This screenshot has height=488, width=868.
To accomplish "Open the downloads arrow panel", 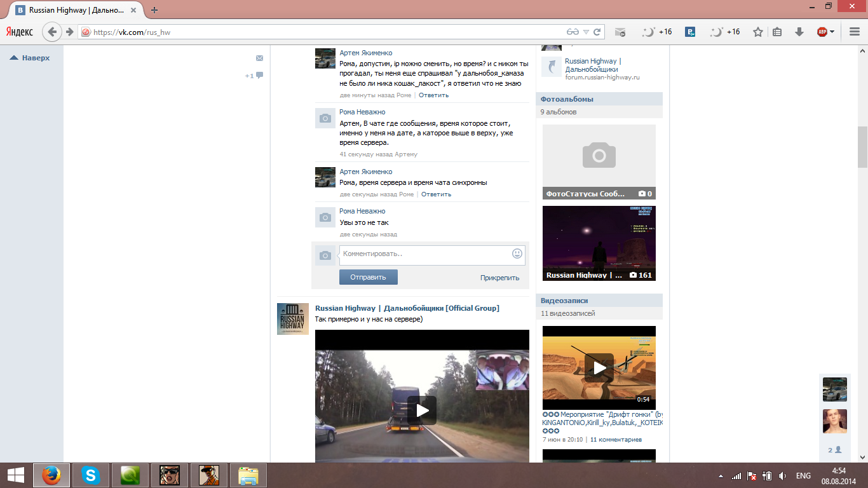I will tap(799, 32).
